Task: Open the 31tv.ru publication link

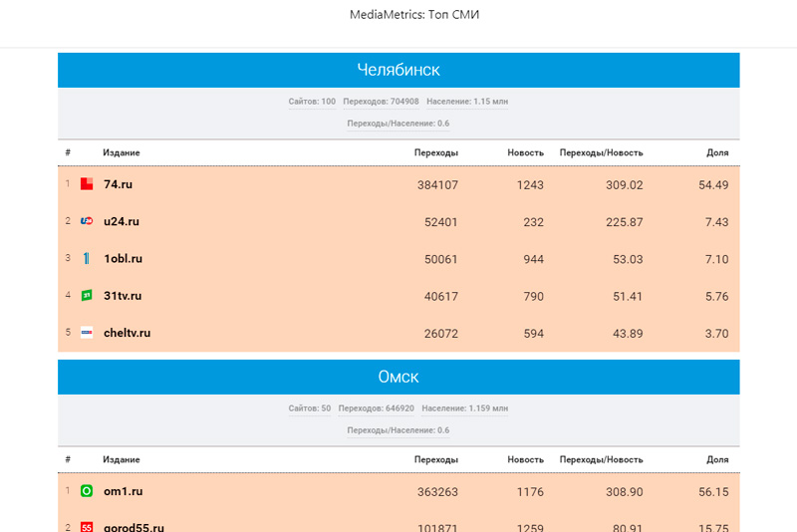Action: (123, 295)
